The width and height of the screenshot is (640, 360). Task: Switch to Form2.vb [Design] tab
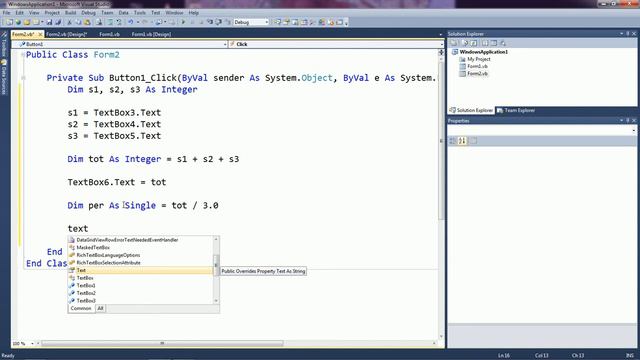pos(67,34)
